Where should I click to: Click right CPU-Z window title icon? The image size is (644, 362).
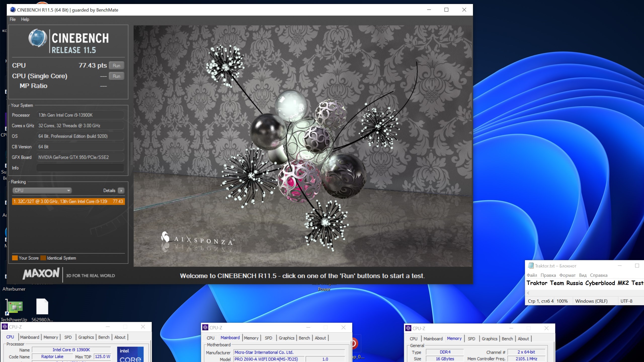click(x=408, y=328)
